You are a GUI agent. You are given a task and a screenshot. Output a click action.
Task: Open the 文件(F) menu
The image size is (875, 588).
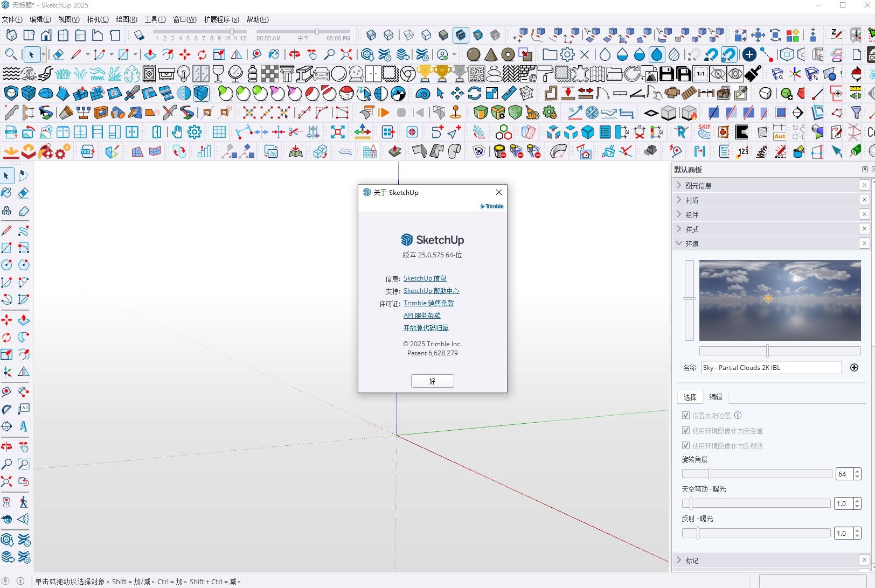pyautogui.click(x=12, y=19)
